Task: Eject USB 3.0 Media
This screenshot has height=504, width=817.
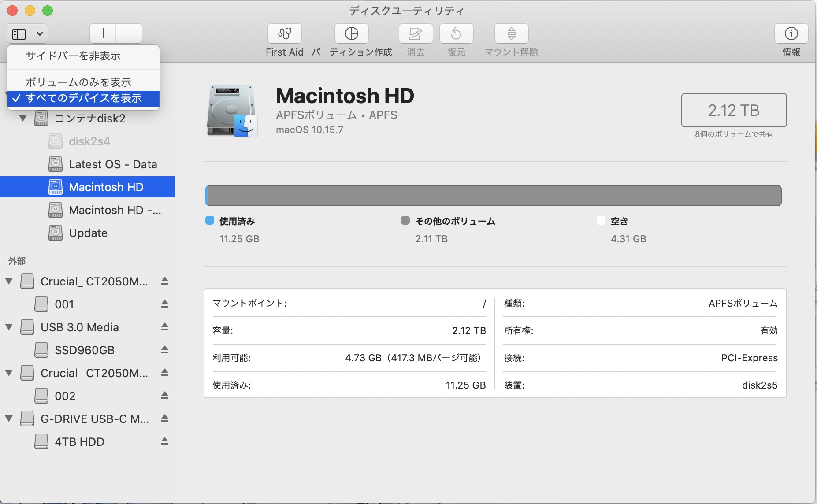Action: point(165,327)
